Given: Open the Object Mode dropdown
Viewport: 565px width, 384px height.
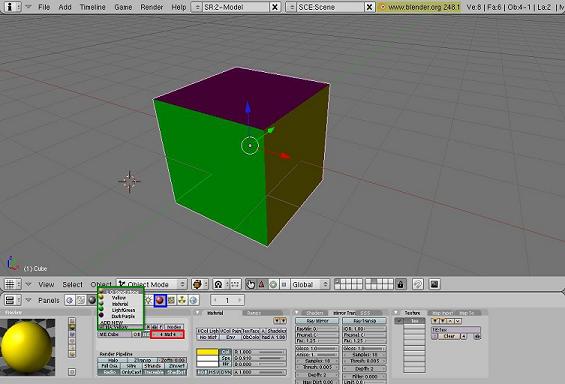Looking at the screenshot, I should (x=152, y=284).
